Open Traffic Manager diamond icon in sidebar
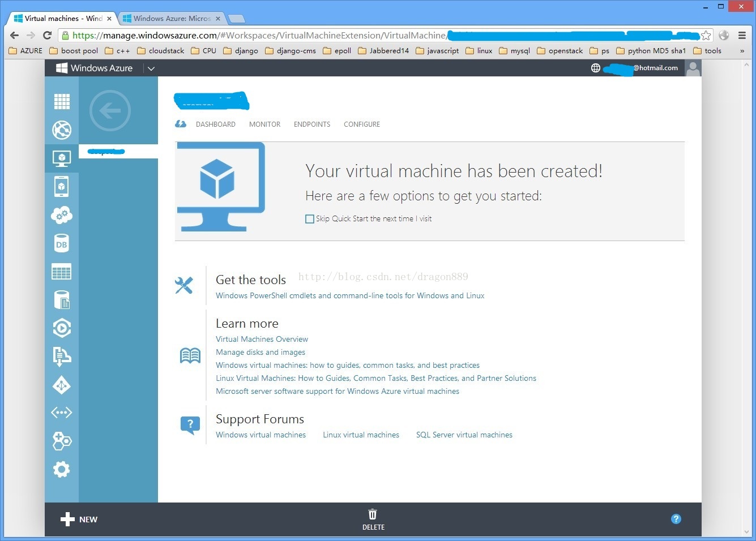 (x=62, y=385)
